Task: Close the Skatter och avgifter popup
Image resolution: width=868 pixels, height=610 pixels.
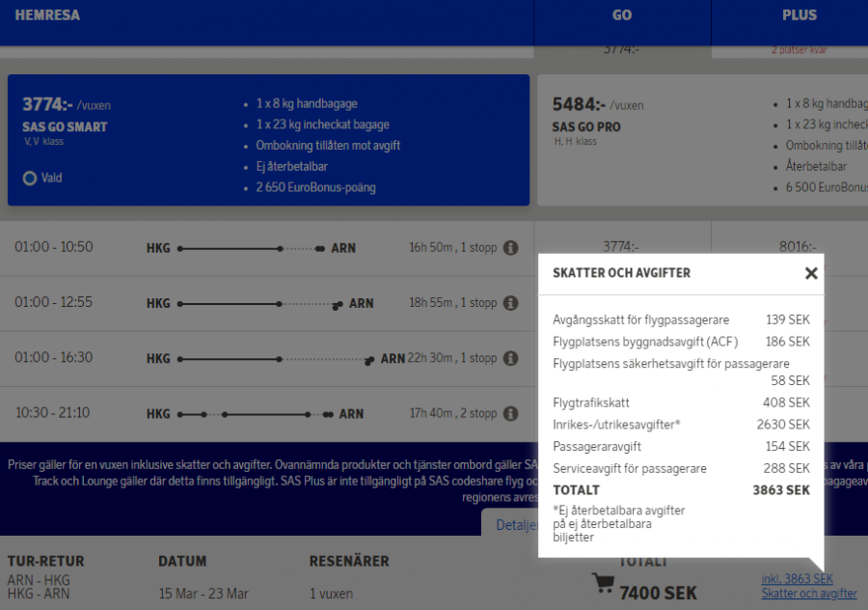Action: click(811, 273)
